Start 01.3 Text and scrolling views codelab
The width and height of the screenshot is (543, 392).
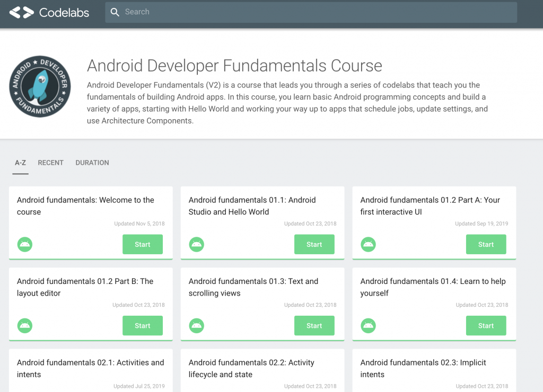pos(314,326)
